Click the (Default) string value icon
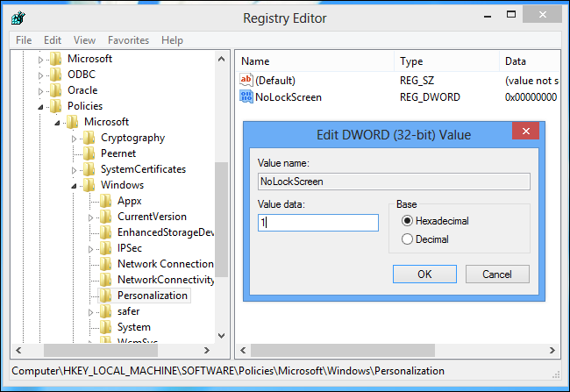The height and width of the screenshot is (392, 570). (246, 80)
